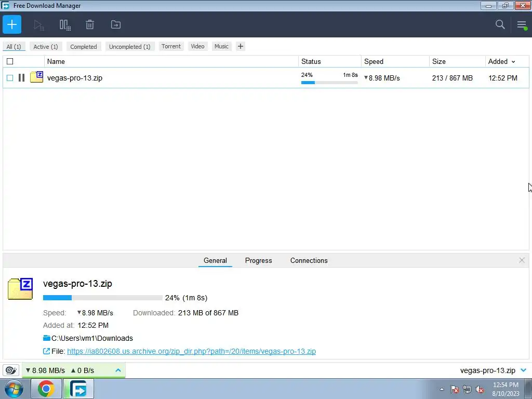Click the external link icon beside File

(46, 351)
